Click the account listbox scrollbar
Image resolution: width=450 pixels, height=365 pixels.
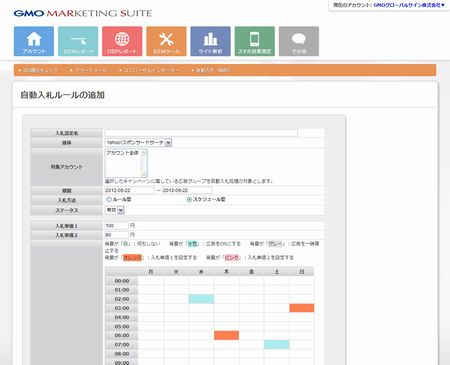tap(144, 163)
